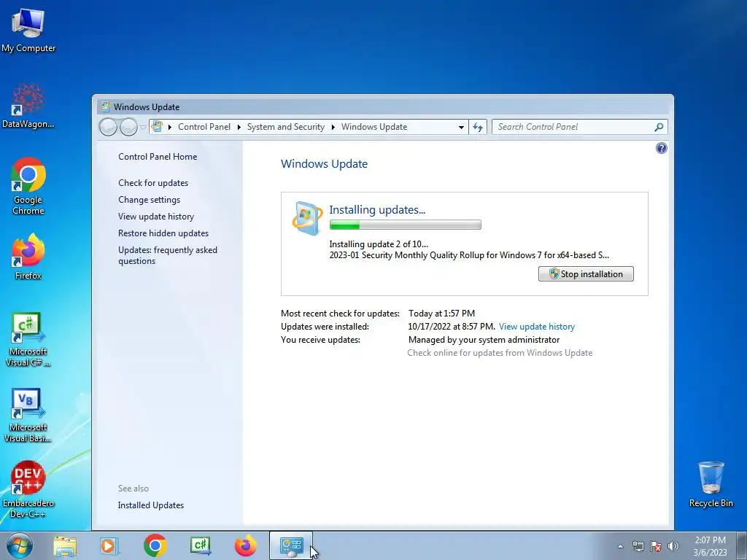Select Microsoft Visual Basic desktop shortcut
This screenshot has height=560, width=747.
pos(28,415)
